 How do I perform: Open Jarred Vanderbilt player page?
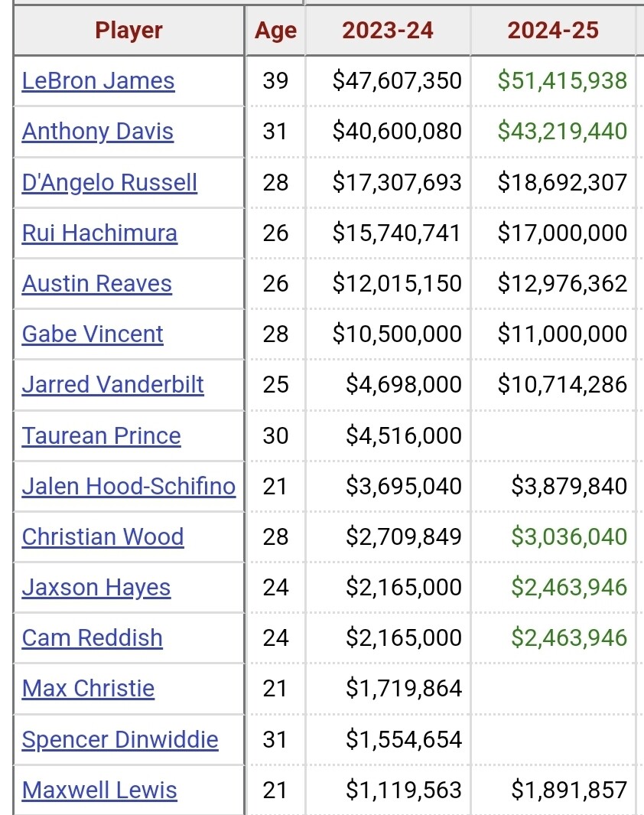tap(112, 385)
